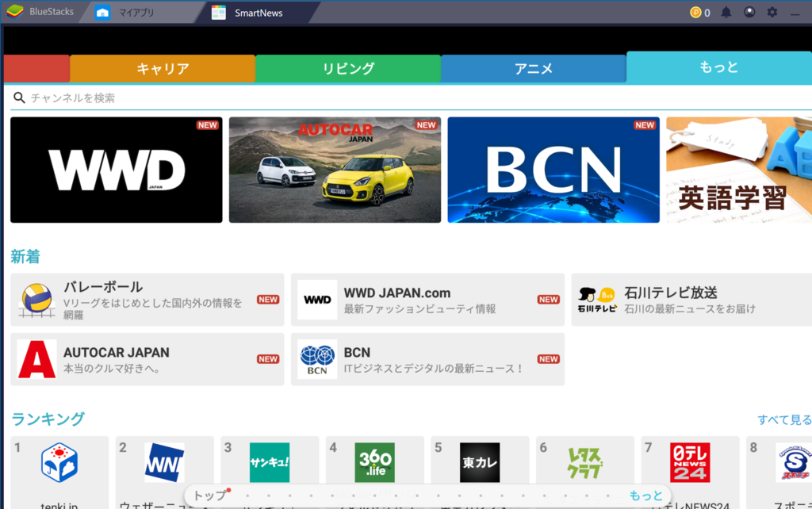Open the WNI weather news ranking icon
Image resolution: width=812 pixels, height=509 pixels.
tap(165, 462)
